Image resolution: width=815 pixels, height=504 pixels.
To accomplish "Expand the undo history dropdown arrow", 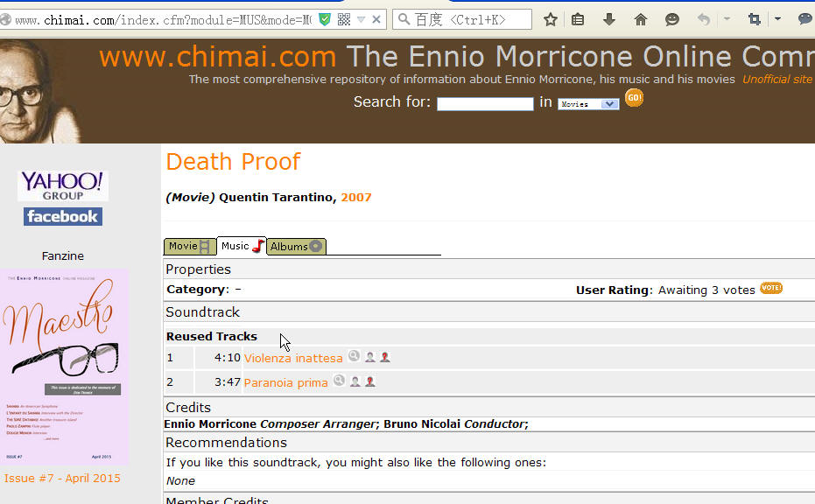I will coord(727,19).
